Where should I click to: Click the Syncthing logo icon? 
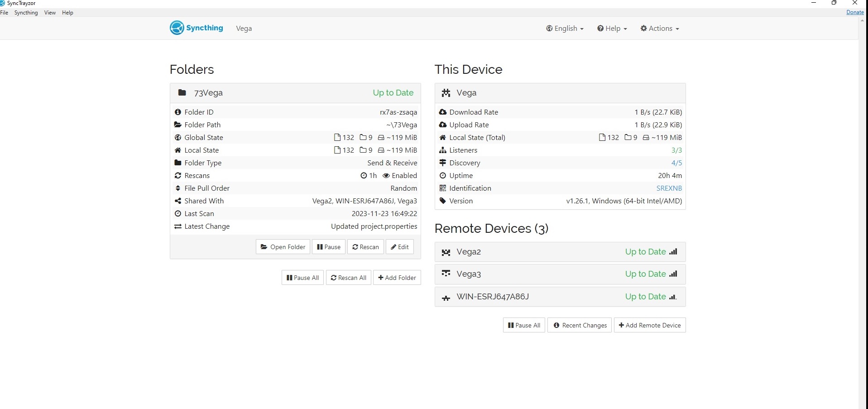177,28
